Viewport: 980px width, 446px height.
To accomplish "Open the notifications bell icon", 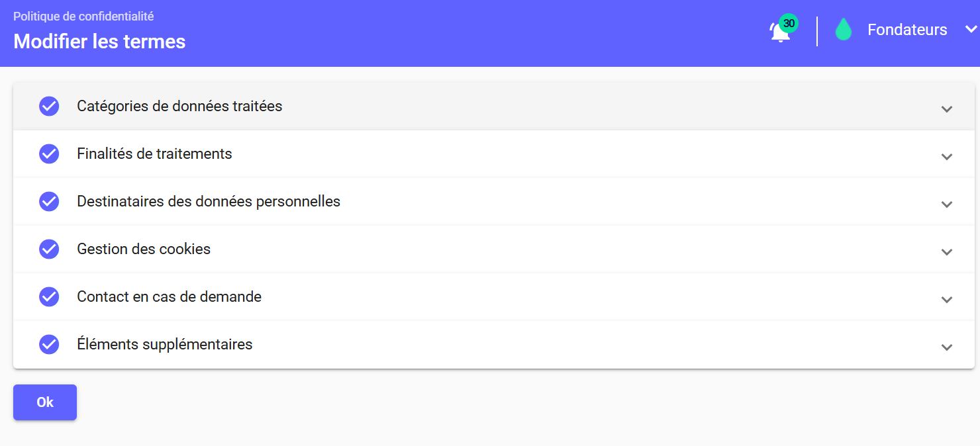I will tap(779, 32).
